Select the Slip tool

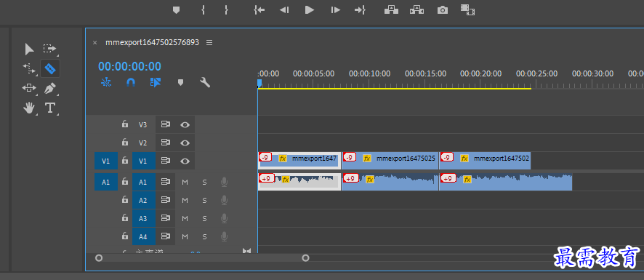(x=29, y=88)
